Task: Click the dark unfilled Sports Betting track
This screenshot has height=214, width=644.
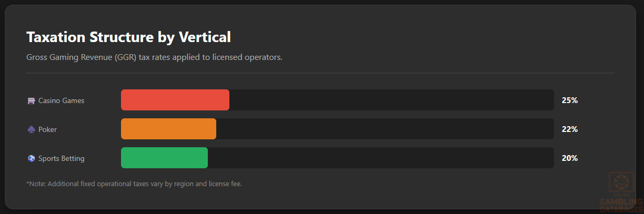Action: [380, 158]
